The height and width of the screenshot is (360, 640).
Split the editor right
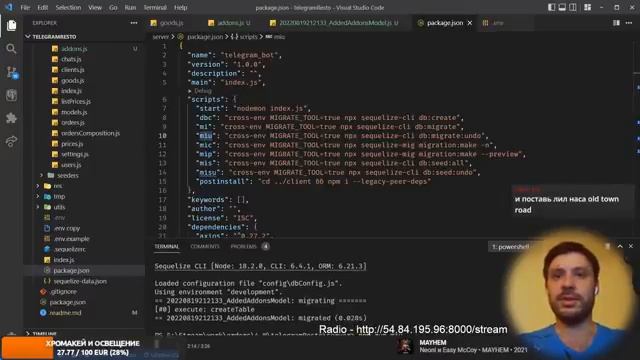click(x=616, y=23)
